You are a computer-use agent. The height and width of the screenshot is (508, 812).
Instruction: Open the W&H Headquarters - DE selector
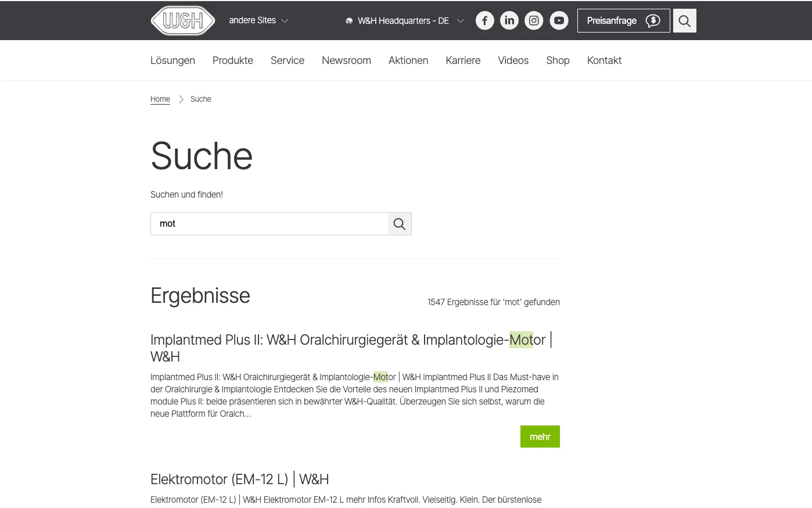point(405,21)
